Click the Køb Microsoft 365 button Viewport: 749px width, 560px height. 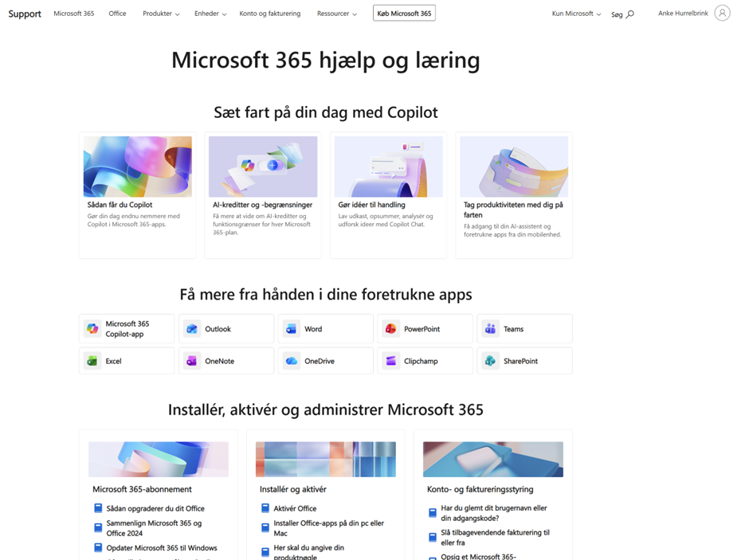click(x=404, y=14)
